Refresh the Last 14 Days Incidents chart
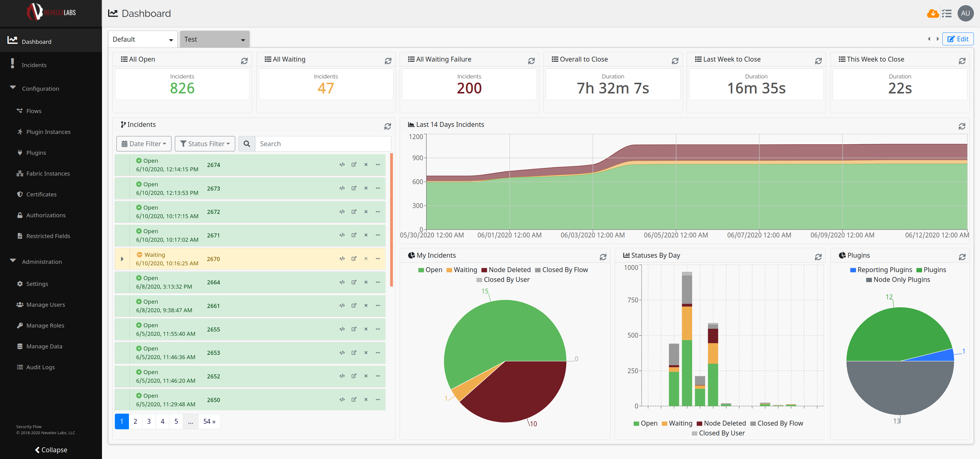Screen dimensions: 980x459 point(962,126)
